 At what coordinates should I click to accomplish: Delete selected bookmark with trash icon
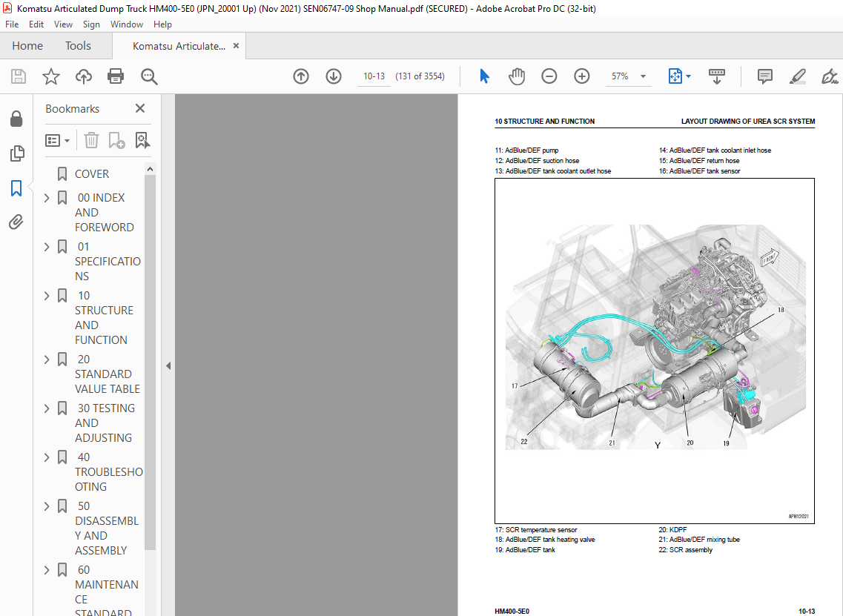91,140
